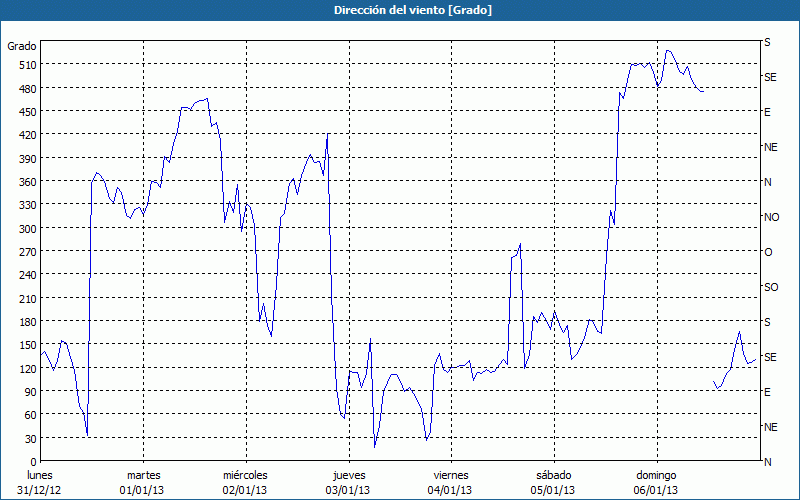Screen dimensions: 800x500
Task: Click the 270 tick label on the left axis
Action: click(x=27, y=252)
